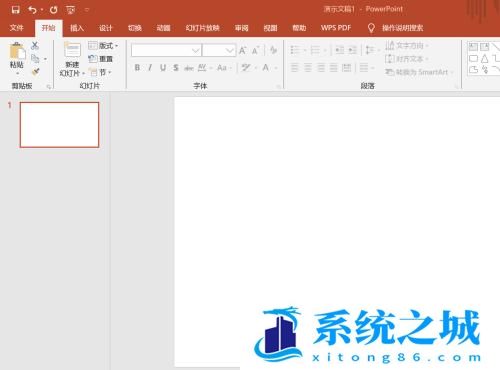Click the Bullets list icon
The height and width of the screenshot is (370, 500).
tap(295, 50)
